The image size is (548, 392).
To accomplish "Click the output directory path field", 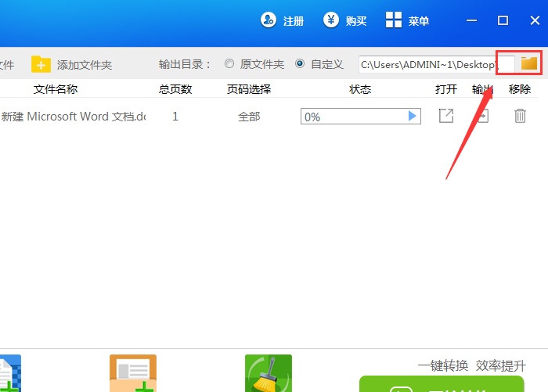I will pos(428,64).
